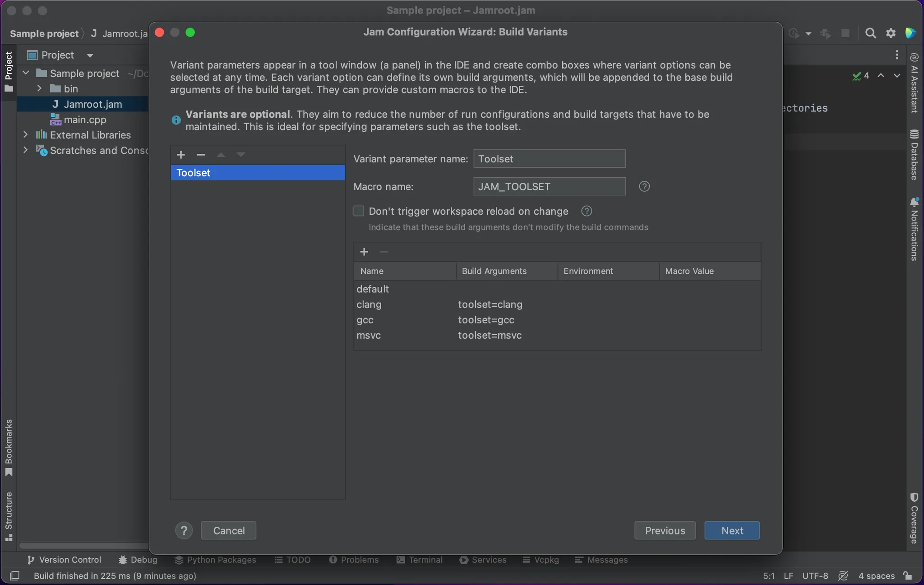Open Structure tool window
This screenshot has height=585, width=924.
tap(9, 516)
